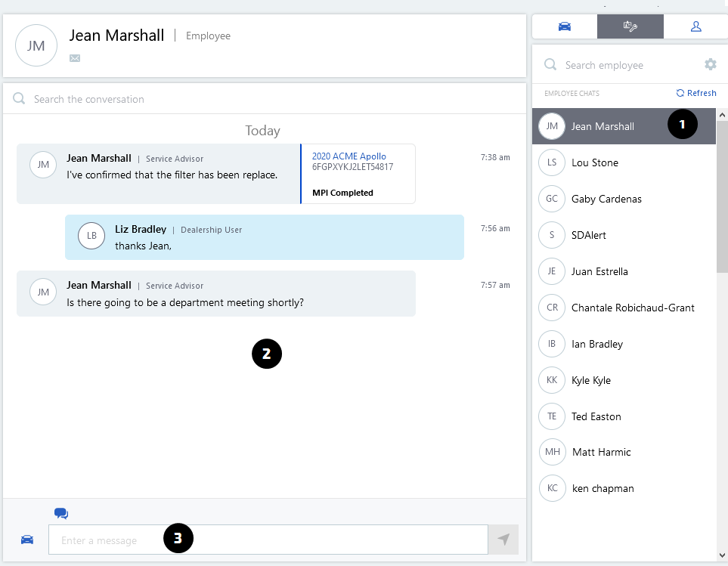Viewport: 728px width, 566px height.
Task: Toggle selection of Jean Marshall chat
Action: click(612, 126)
